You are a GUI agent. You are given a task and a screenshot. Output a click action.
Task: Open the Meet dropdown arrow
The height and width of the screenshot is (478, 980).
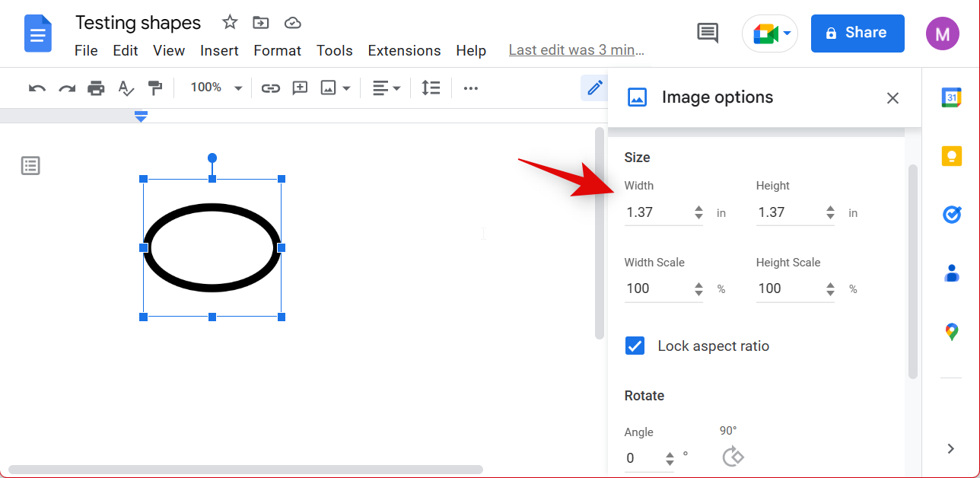point(787,33)
